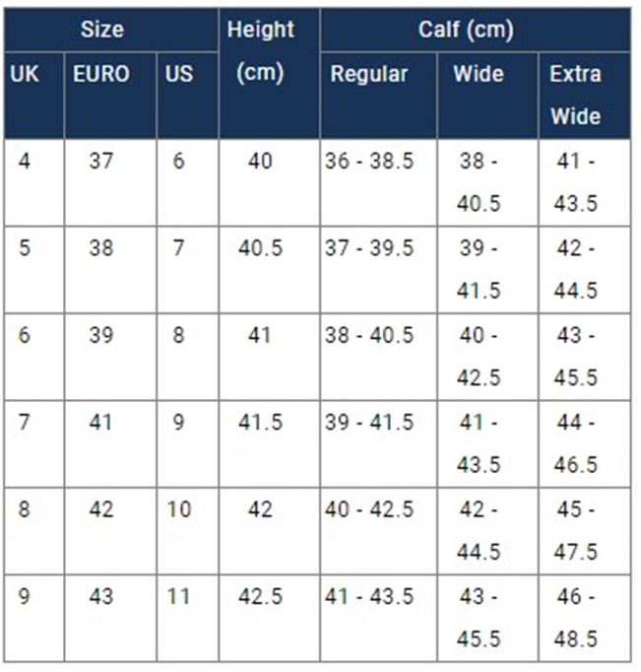Select the UK column subheader
Screen dimensions: 641x672
24,74
